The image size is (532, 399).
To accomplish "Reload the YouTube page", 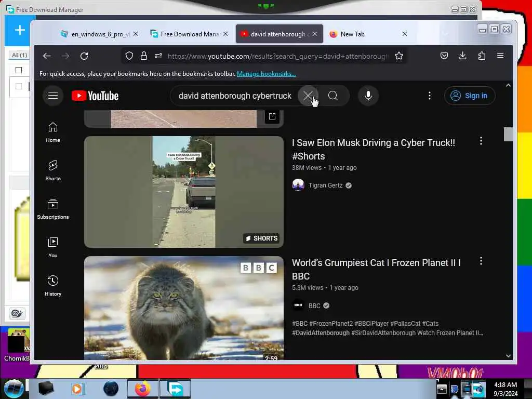I will 84,56.
